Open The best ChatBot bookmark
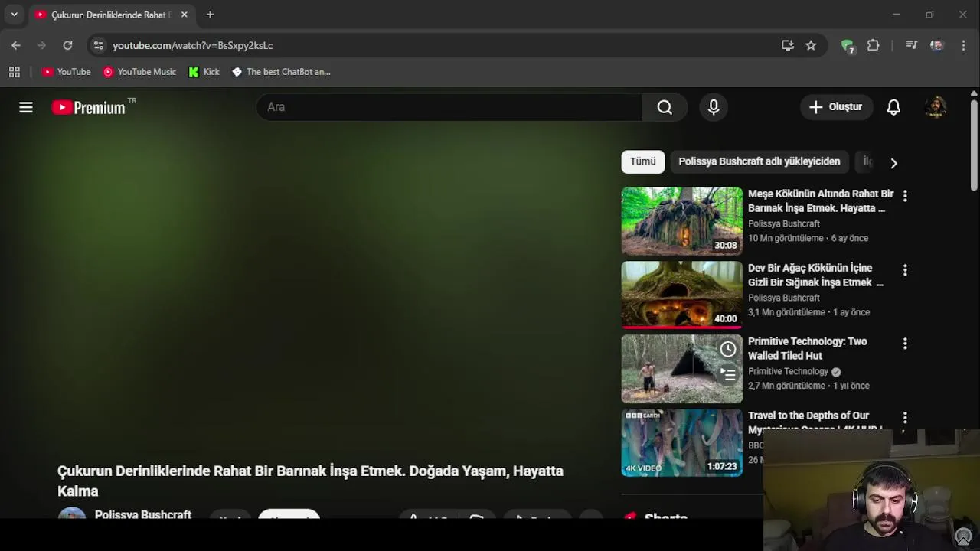The height and width of the screenshot is (551, 980). [x=281, y=72]
